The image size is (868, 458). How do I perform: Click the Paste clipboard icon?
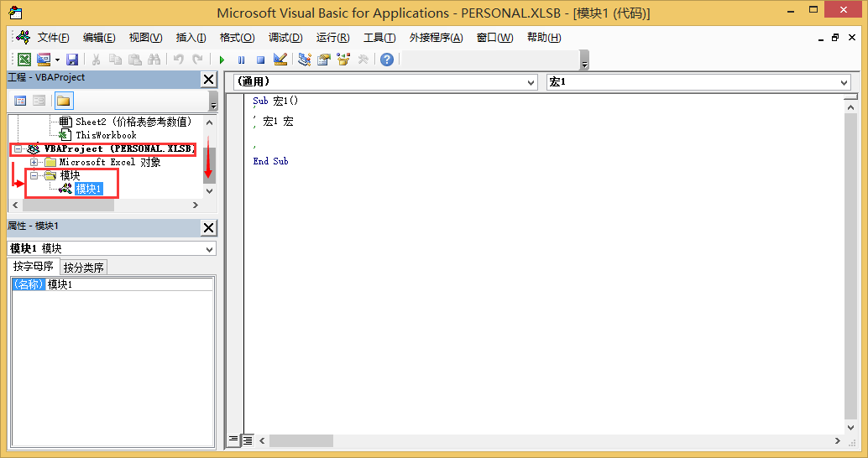[134, 60]
